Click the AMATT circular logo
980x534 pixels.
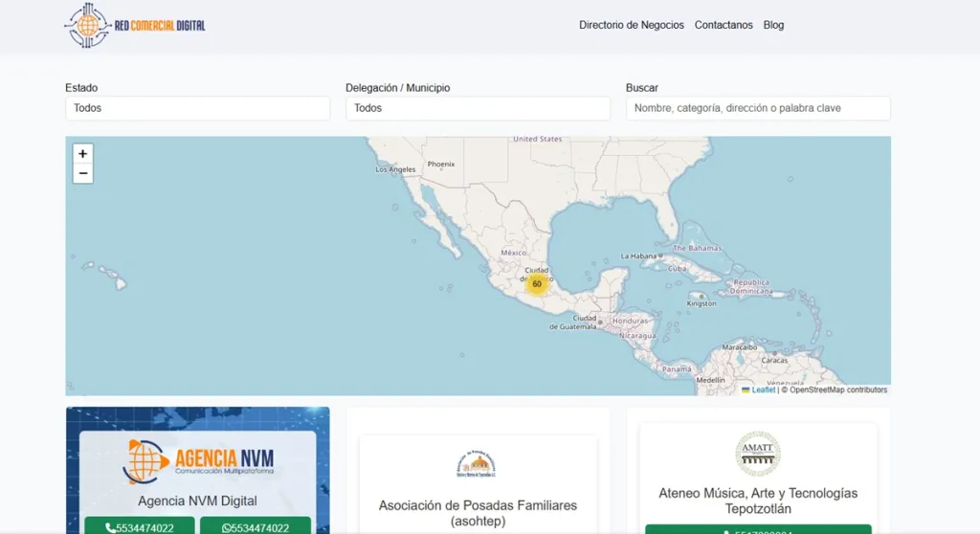coord(758,454)
